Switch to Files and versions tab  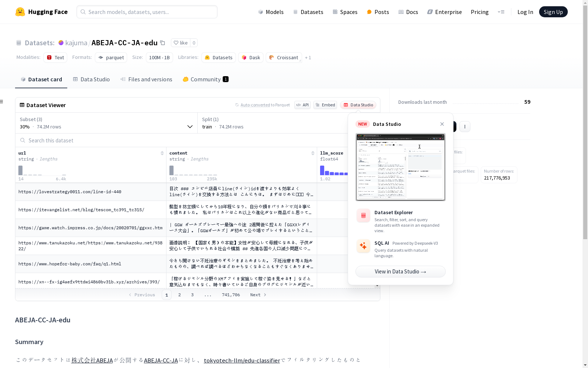pos(146,79)
